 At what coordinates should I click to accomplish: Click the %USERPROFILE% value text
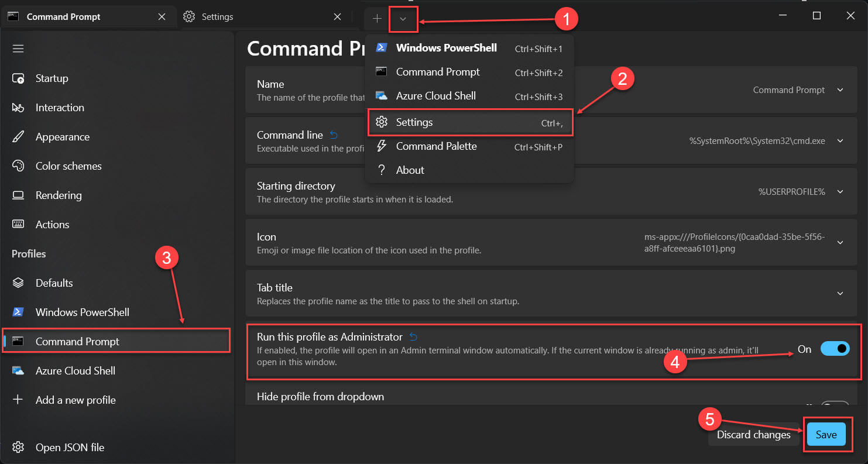pos(792,192)
